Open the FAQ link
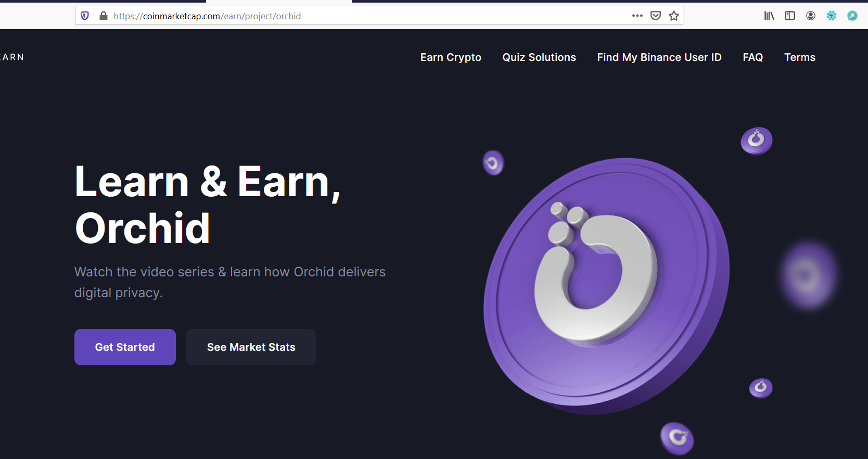This screenshot has height=459, width=868. point(753,57)
